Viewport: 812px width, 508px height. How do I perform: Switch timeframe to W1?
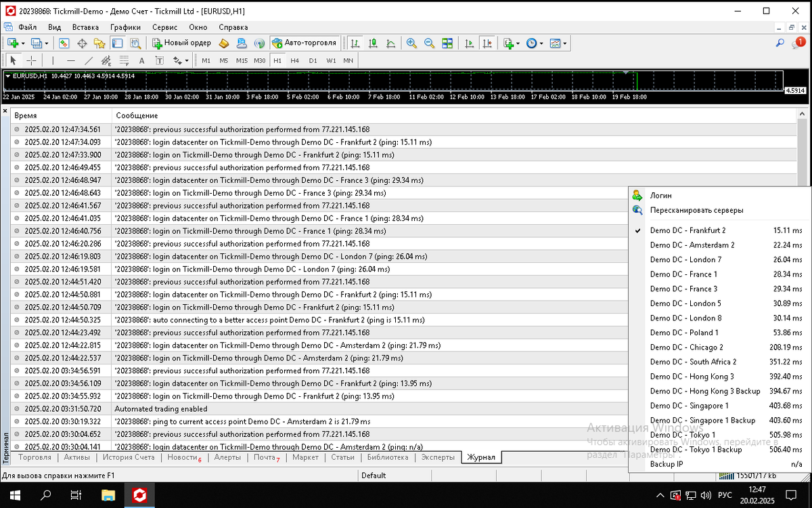coord(331,60)
